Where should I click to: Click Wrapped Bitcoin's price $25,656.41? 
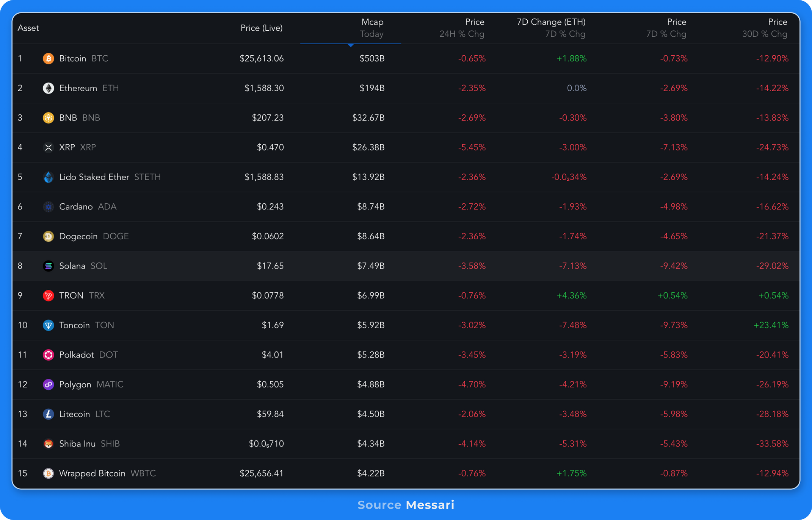tap(262, 473)
